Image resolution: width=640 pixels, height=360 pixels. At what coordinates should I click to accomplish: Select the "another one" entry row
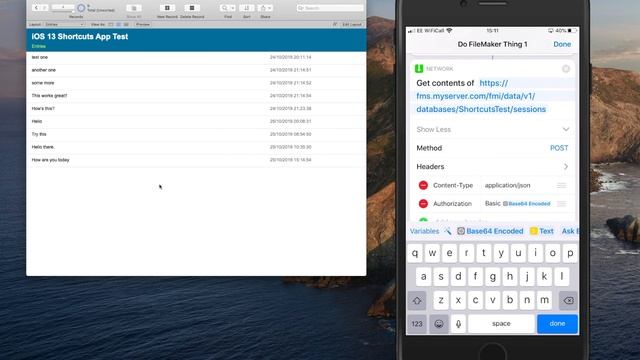196,70
